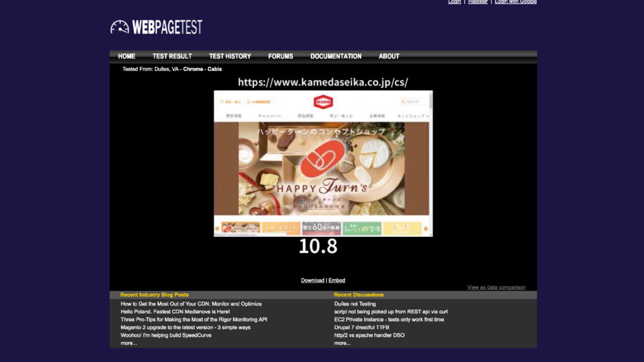This screenshot has height=362, width=644.
Task: Click the WebPageTest logo
Action: click(x=157, y=27)
